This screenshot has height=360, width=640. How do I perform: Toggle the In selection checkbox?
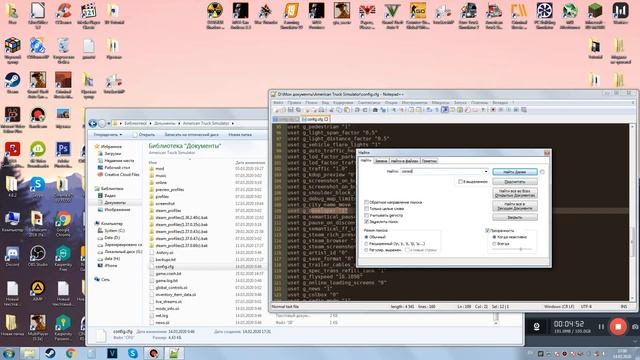pyautogui.click(x=460, y=182)
